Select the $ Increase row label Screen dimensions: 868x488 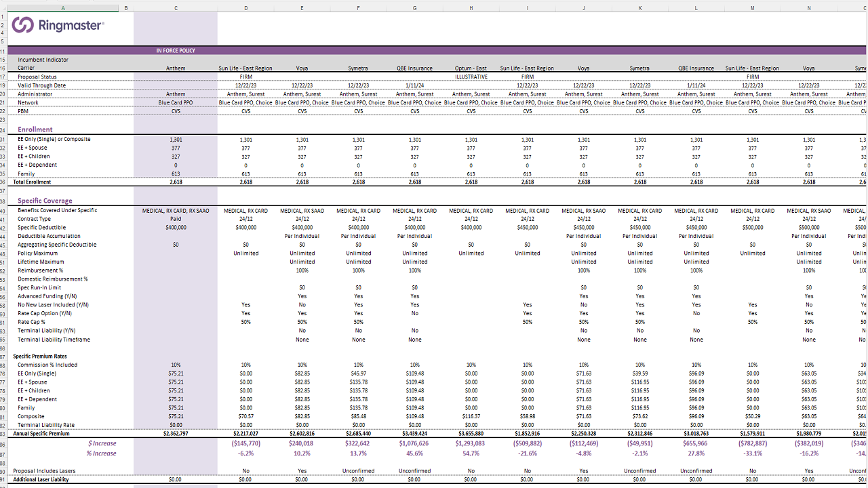tap(102, 443)
